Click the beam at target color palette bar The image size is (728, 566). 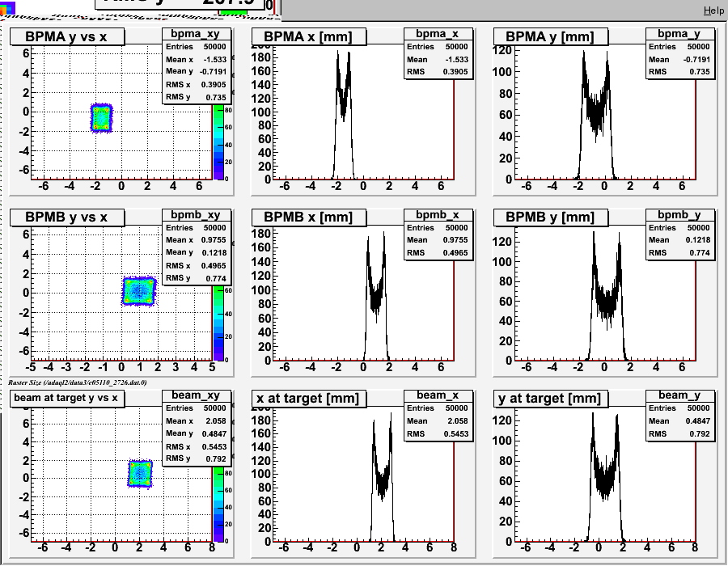pos(218,504)
